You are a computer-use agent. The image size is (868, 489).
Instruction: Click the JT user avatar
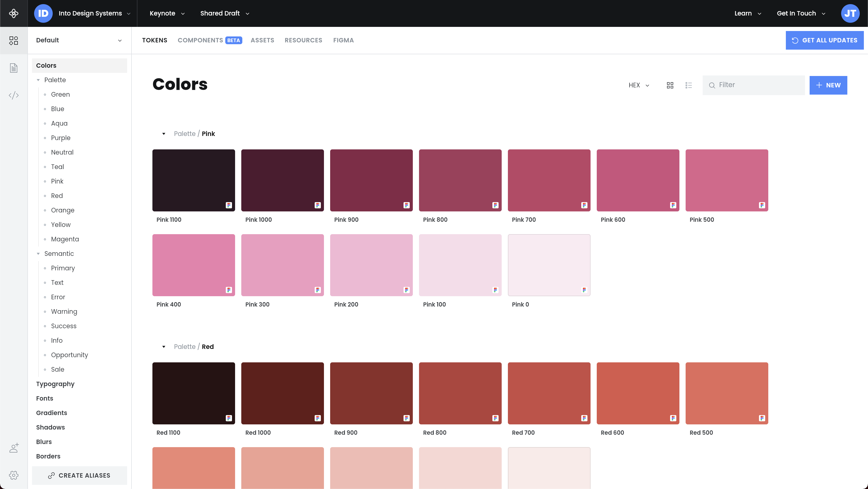pos(850,13)
